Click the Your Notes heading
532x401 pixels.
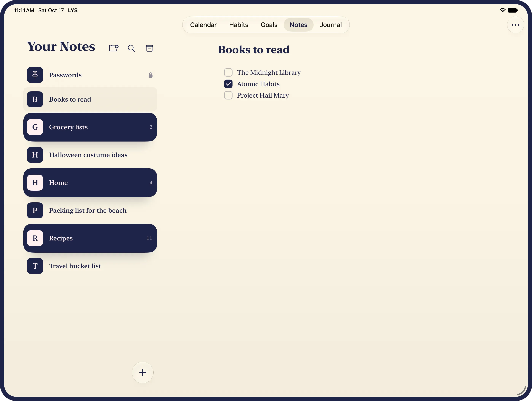click(x=61, y=46)
